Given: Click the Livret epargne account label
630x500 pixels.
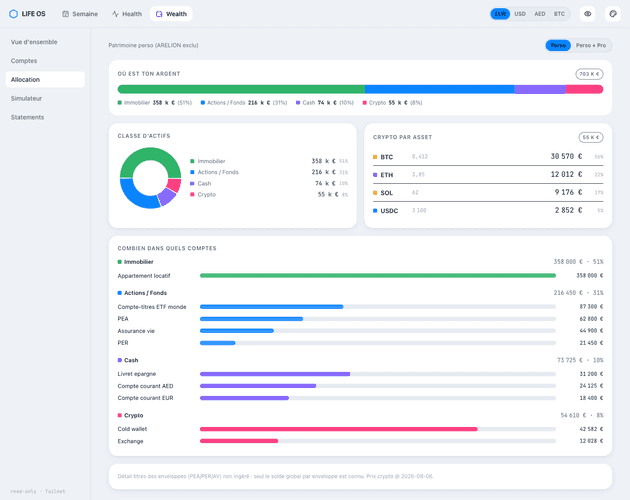Looking at the screenshot, I should tap(137, 374).
